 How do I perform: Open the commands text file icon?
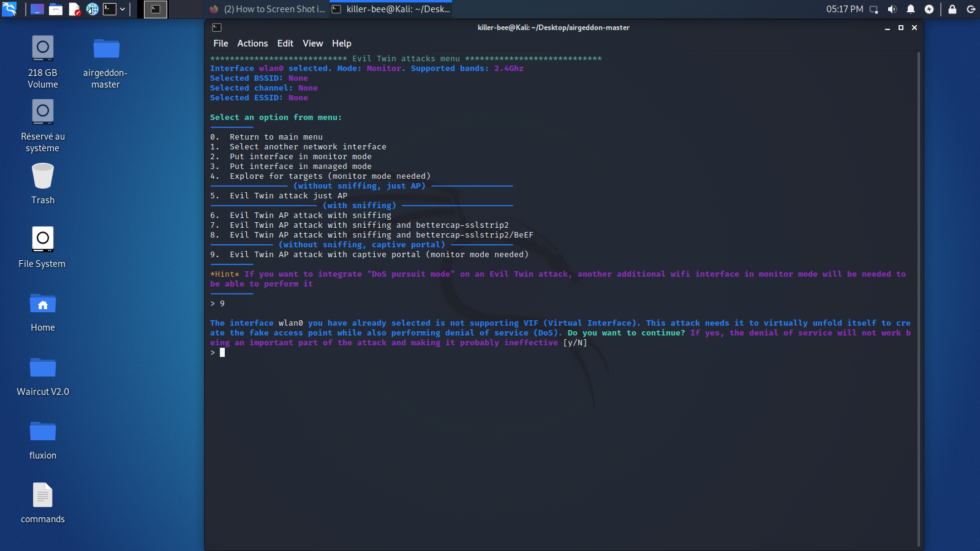pyautogui.click(x=43, y=503)
